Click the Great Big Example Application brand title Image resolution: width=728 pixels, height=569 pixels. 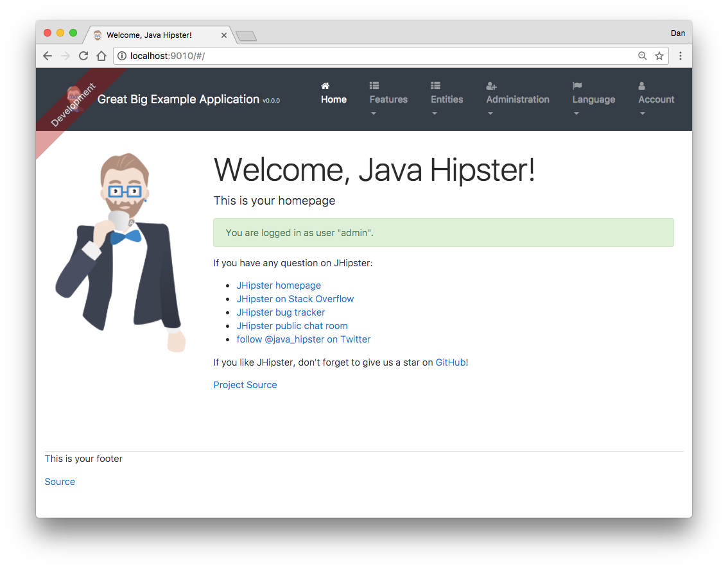[x=178, y=99]
